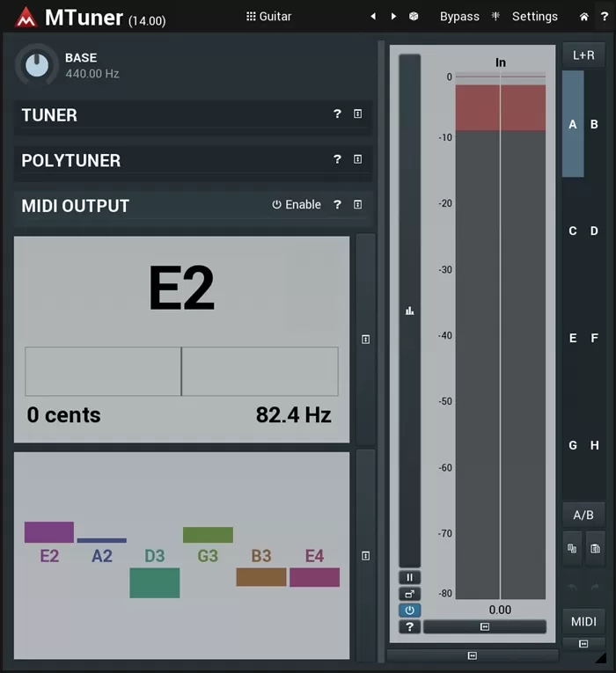Click the brown B3 string bar
Viewport: 616px width, 673px height.
[x=261, y=577]
